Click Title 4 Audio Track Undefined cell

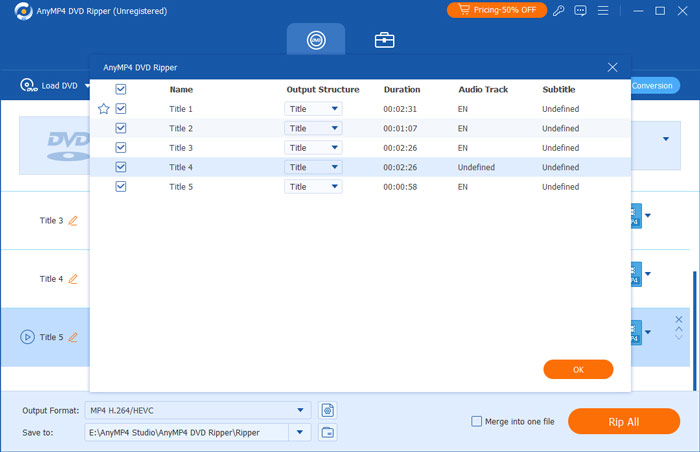coord(476,167)
